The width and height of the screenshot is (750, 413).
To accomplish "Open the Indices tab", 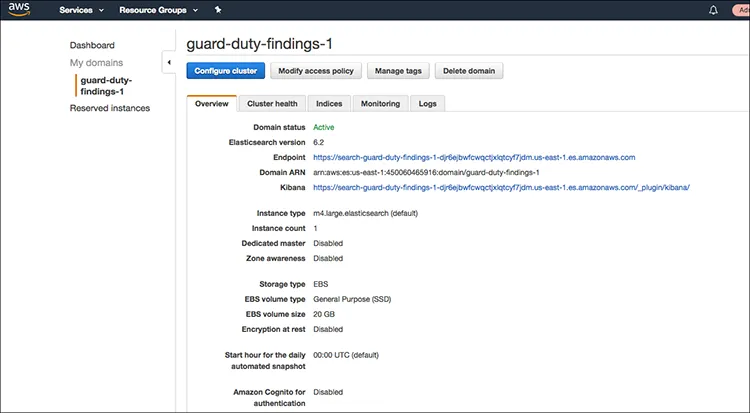I will point(329,103).
